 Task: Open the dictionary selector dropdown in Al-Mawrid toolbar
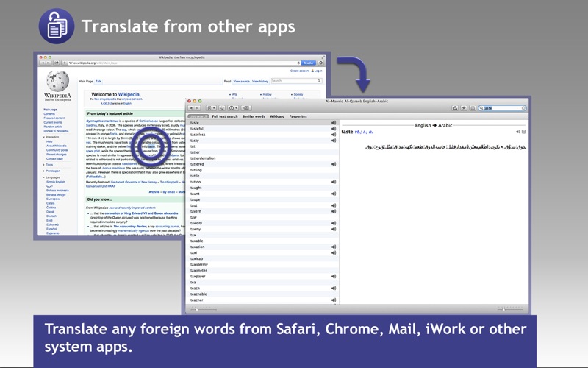[x=212, y=108]
